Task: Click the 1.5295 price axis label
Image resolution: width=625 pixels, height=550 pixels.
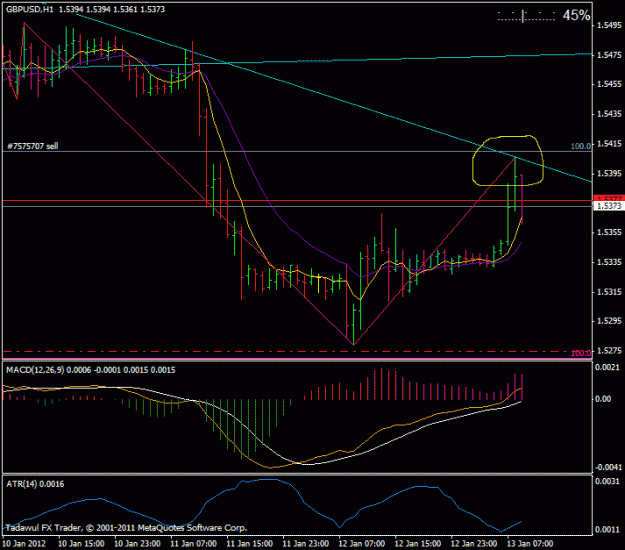Action: point(609,321)
